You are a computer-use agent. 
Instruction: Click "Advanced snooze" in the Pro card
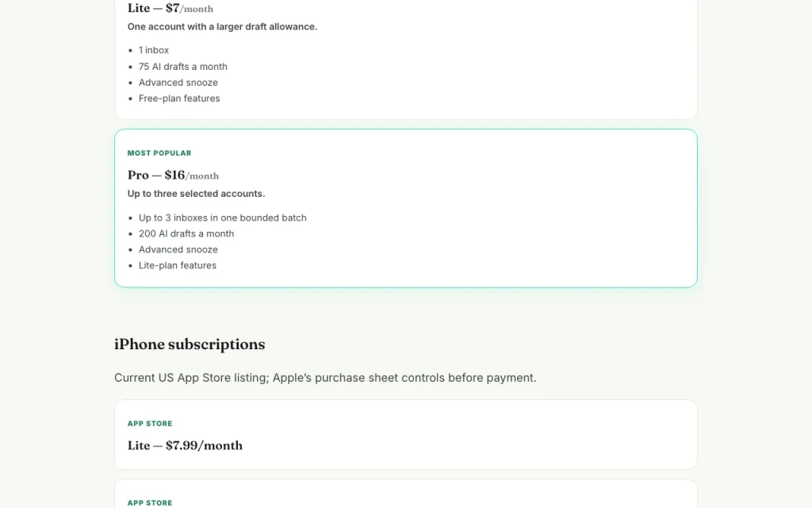tap(178, 249)
